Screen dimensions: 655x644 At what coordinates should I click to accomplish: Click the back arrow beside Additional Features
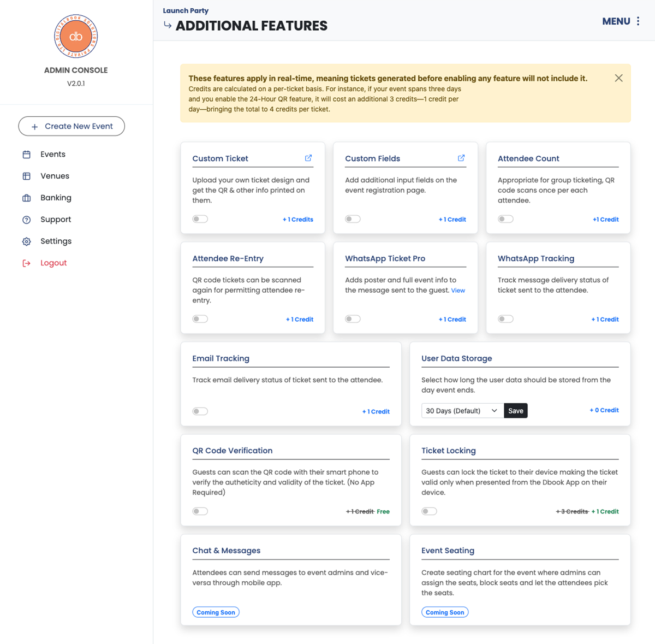pyautogui.click(x=168, y=25)
